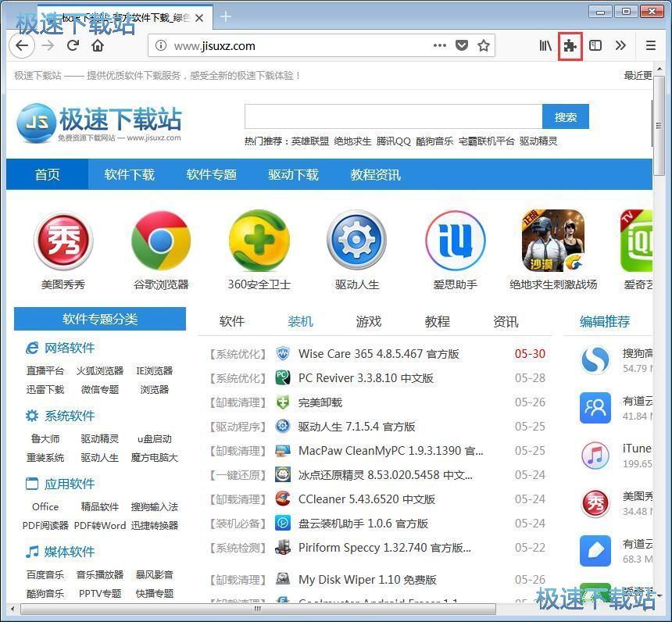Click the vertical page scrollbar

click(659, 126)
